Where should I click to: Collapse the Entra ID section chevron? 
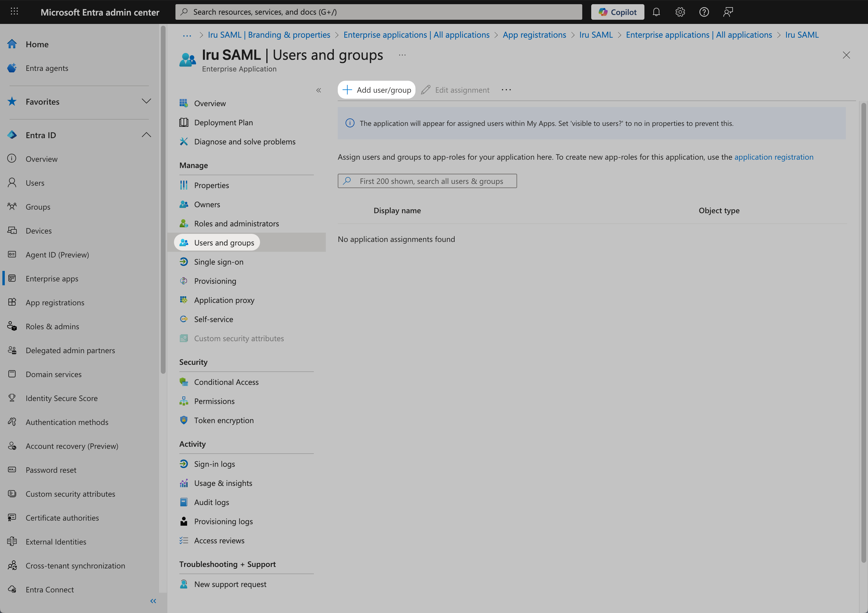pos(146,135)
